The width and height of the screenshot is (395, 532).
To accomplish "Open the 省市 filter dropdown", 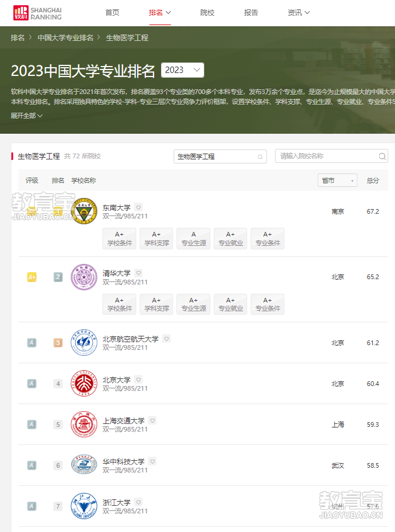I will (337, 180).
